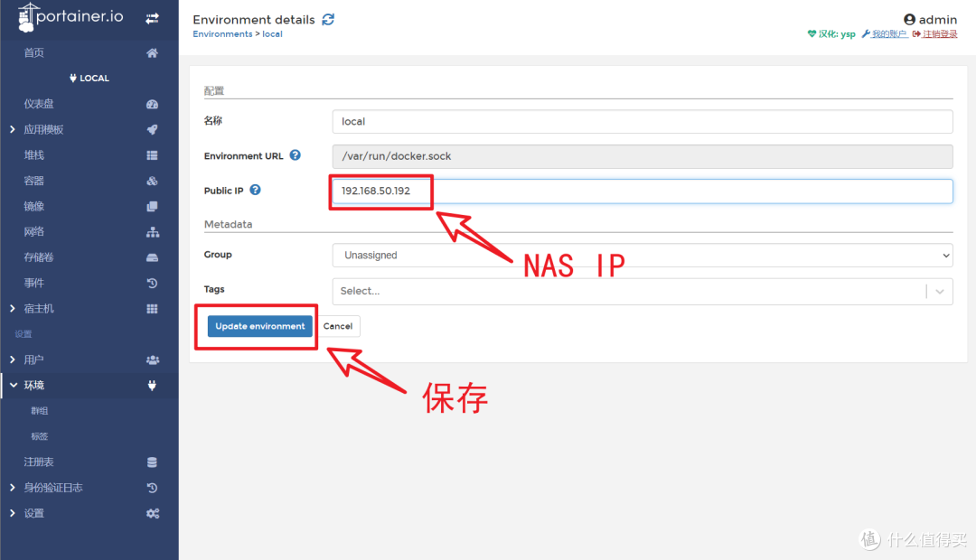Screen dimensions: 976x560
Task: Refresh Environment details with the refresh icon
Action: 326,19
